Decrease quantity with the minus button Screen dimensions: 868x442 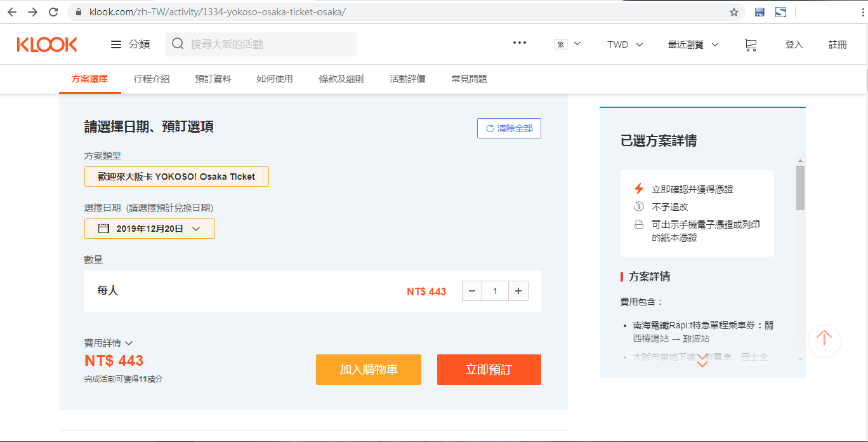pos(472,291)
